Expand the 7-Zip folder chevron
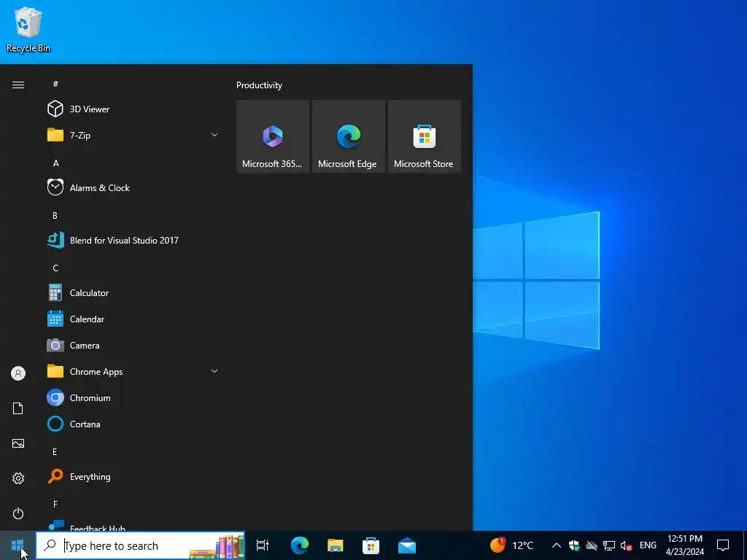Image resolution: width=747 pixels, height=560 pixels. click(x=214, y=135)
